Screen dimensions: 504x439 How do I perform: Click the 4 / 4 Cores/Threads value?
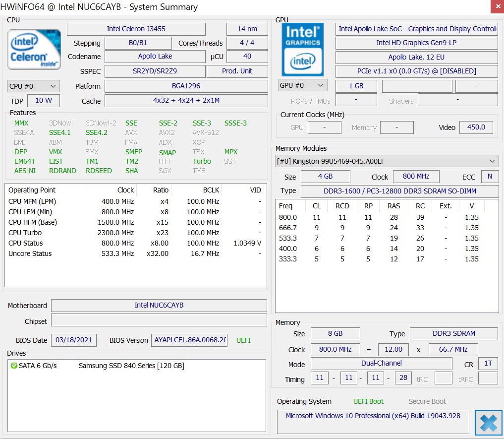247,43
